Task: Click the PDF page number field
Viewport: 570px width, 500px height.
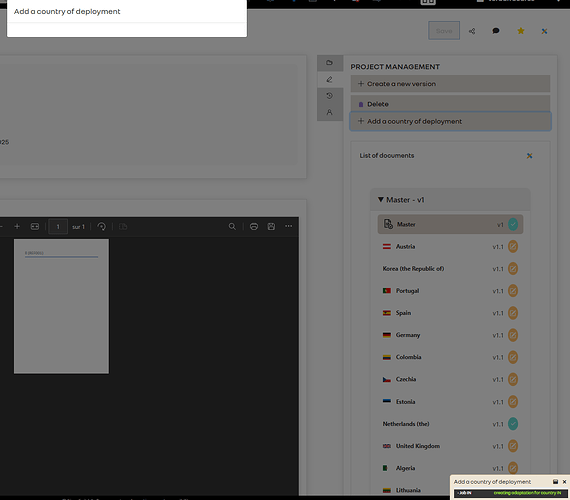Action: point(58,227)
